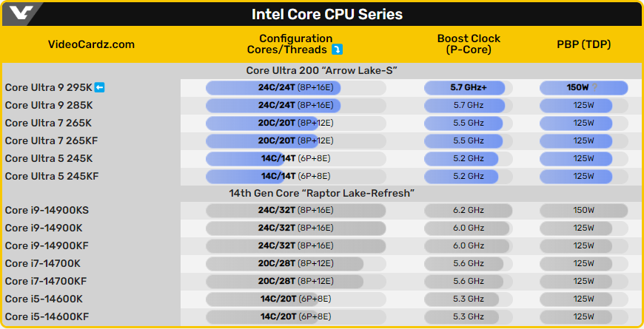Select the Core Ultra 9 285K row label
644x329 pixels.
(x=49, y=106)
